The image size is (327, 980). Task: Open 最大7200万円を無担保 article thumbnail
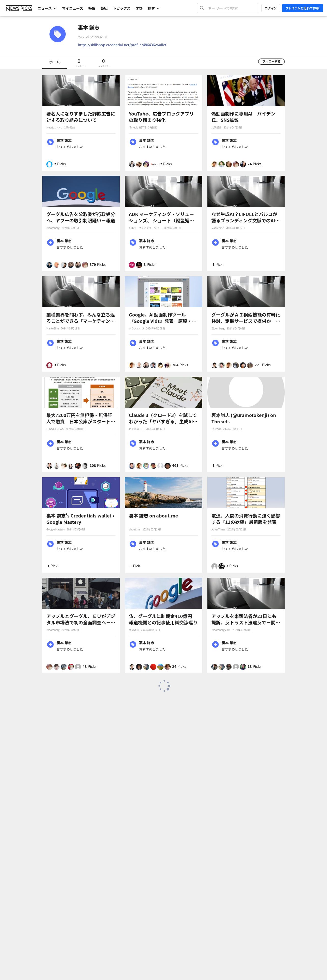point(81,392)
